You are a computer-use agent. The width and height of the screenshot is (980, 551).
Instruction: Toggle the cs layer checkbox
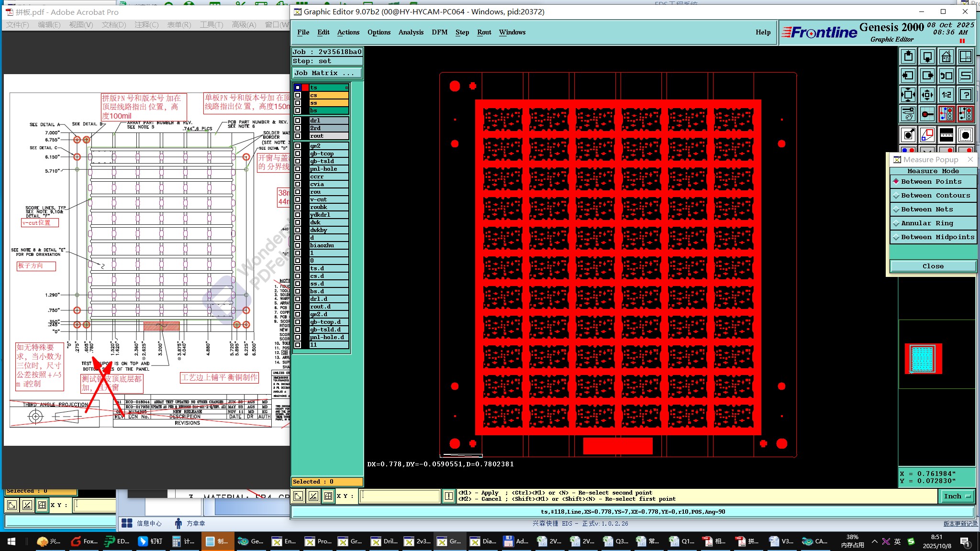[x=298, y=95]
